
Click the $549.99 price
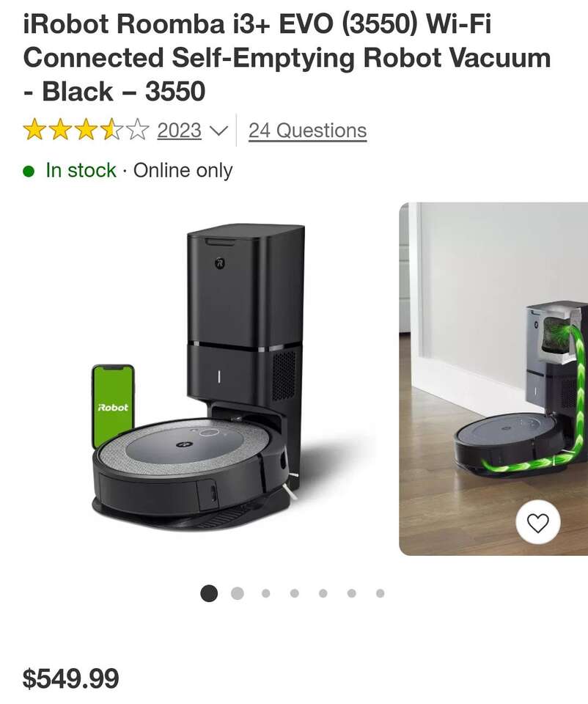point(71,678)
